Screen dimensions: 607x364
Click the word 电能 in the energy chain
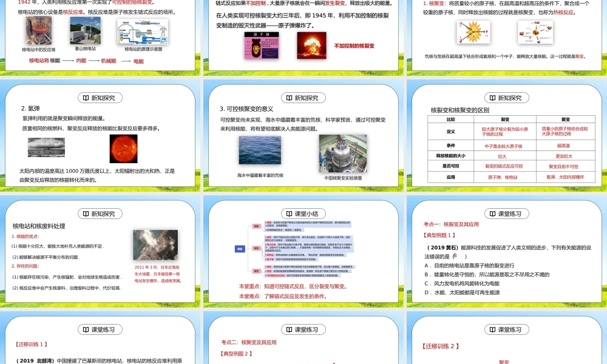tap(138, 61)
